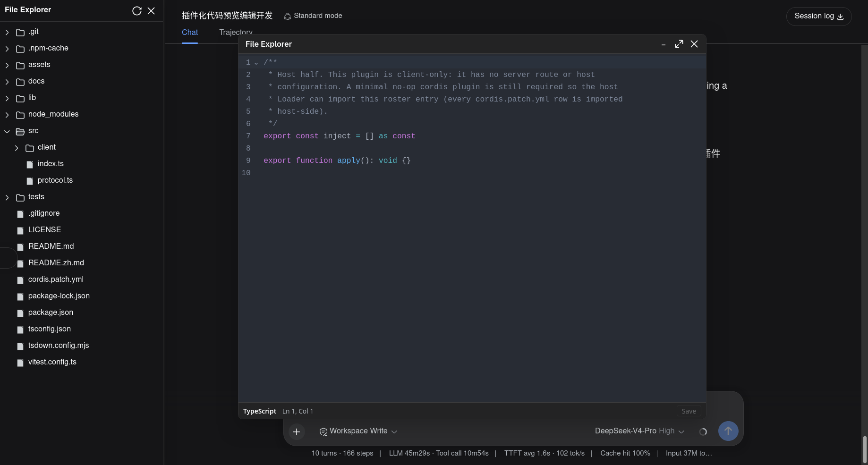Click the export const inject line

click(340, 136)
